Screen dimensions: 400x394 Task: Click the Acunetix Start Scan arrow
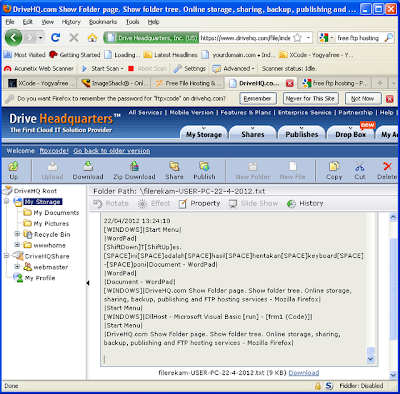(x=84, y=68)
